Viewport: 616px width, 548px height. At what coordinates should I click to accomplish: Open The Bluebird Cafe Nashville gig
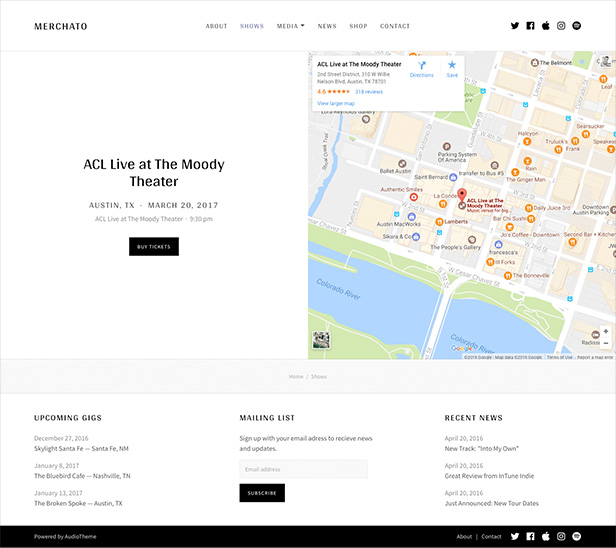(x=82, y=476)
